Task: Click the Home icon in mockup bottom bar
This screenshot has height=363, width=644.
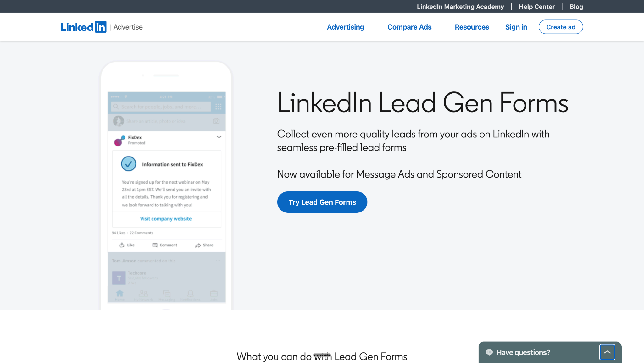Action: 119,294
